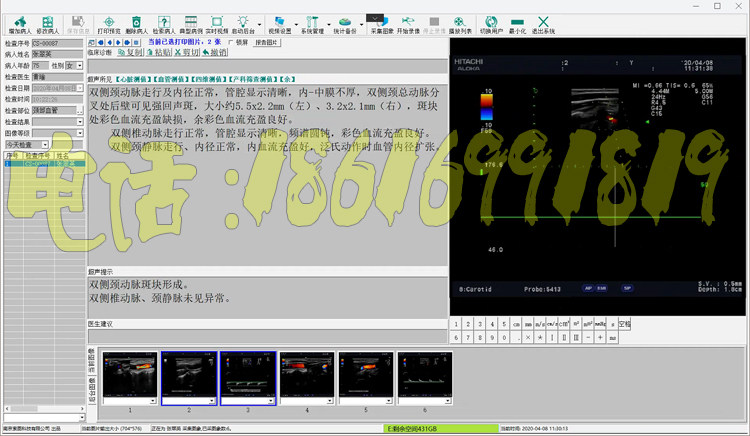
Task: Open the 今天检查 filter dropdown
Action: (45, 144)
